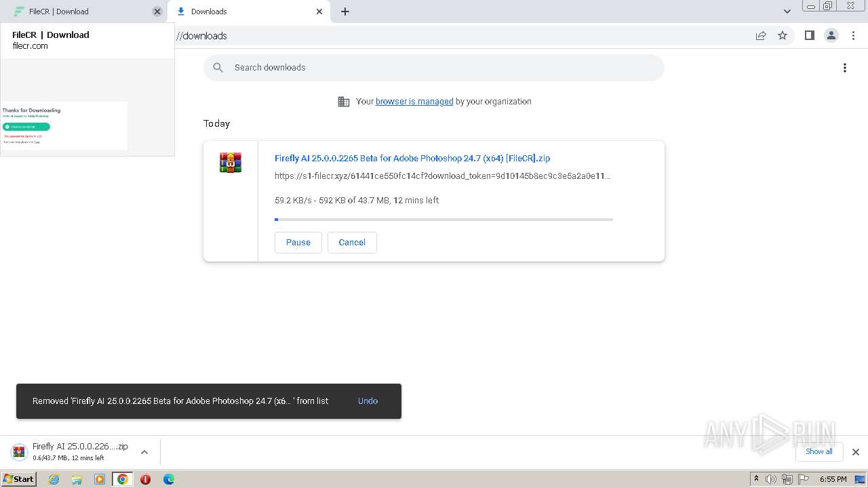This screenshot has height=488, width=868.
Task: Open the Firefly AI zip file link
Action: (412, 159)
